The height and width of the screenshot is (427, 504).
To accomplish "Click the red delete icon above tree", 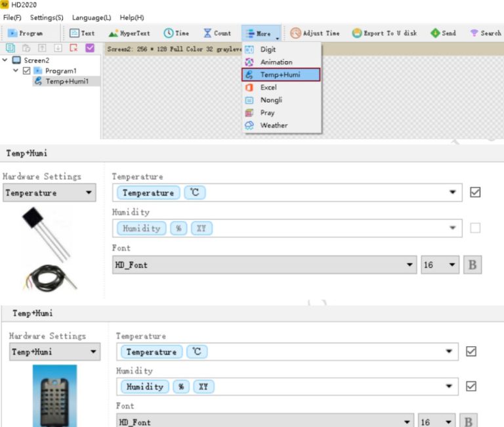I will 73,48.
